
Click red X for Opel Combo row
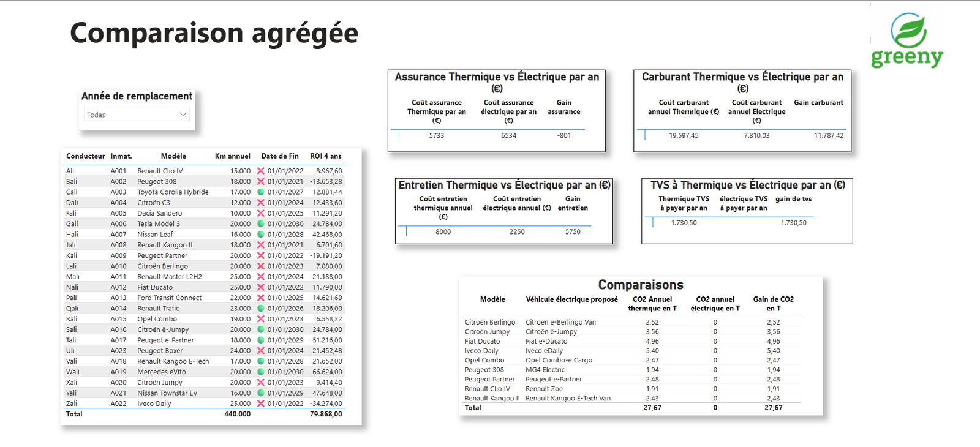260,319
